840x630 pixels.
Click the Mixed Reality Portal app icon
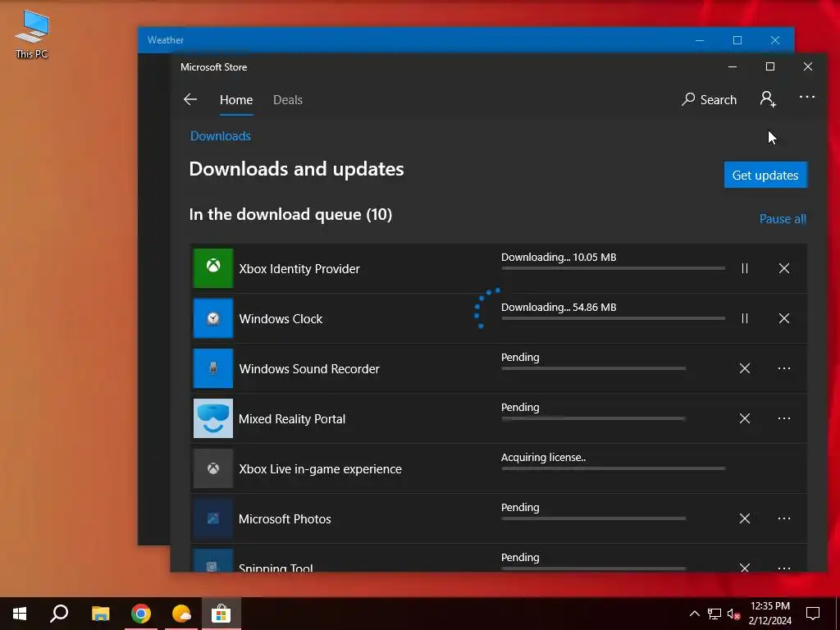pyautogui.click(x=213, y=418)
